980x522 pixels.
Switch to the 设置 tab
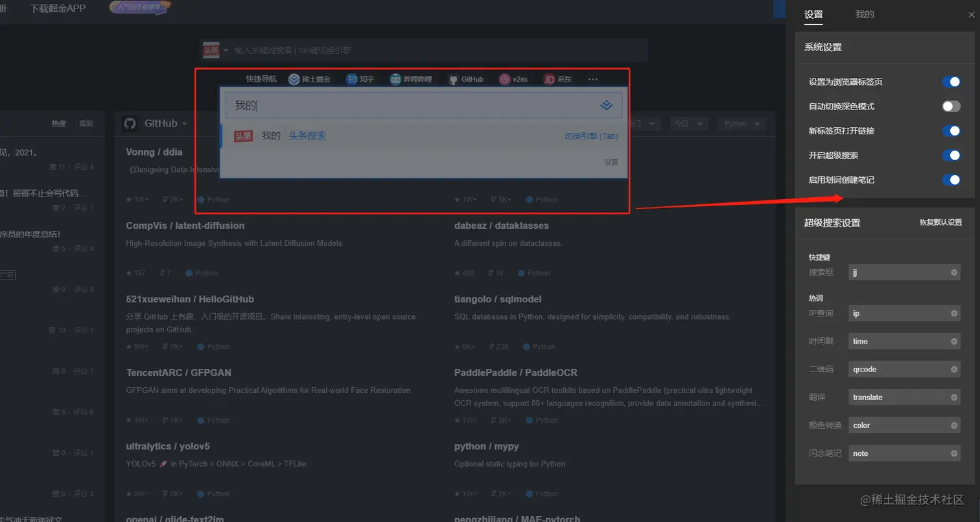(x=813, y=14)
